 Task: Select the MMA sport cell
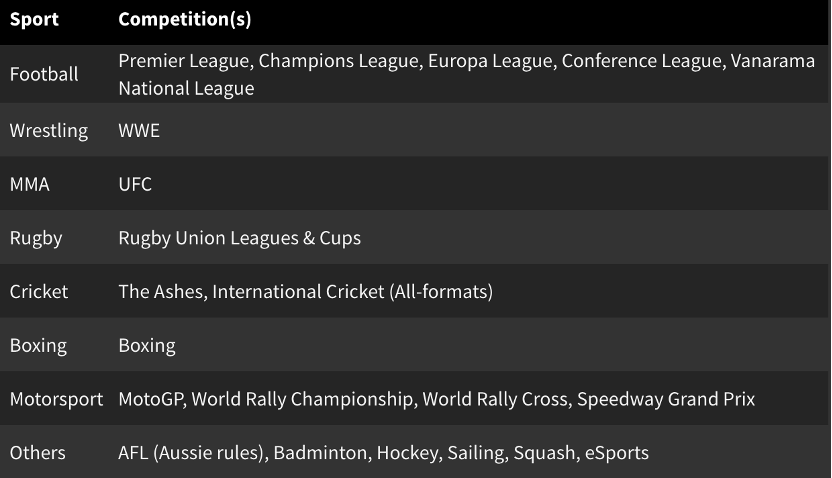click(x=29, y=184)
